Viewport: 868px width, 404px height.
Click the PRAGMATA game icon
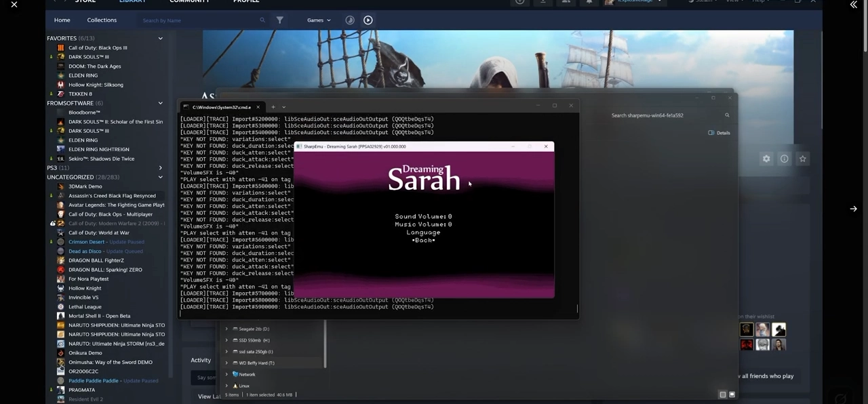click(x=61, y=390)
